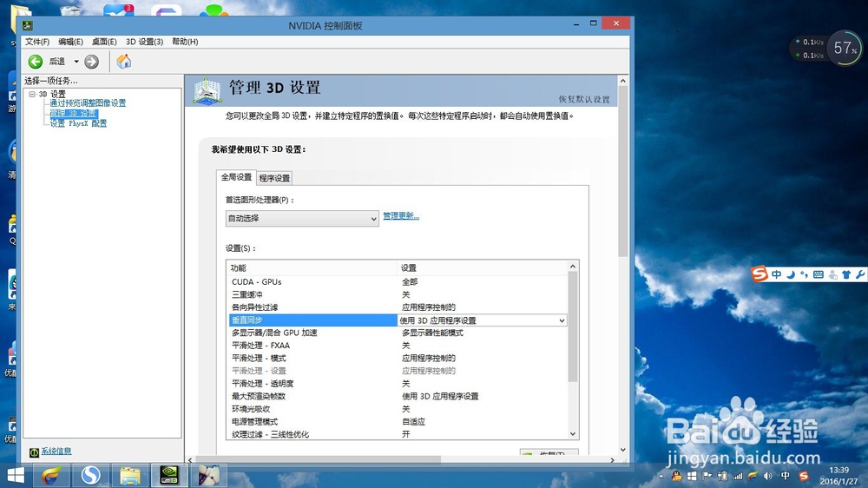
Task: Select the 纹理过滤 - 三线性优化 row
Action: coord(398,434)
